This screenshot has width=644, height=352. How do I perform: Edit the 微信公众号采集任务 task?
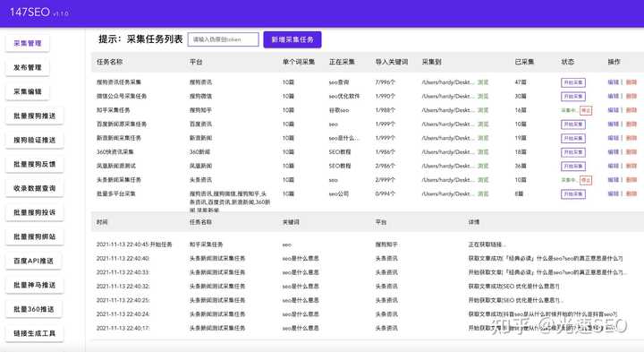click(614, 96)
